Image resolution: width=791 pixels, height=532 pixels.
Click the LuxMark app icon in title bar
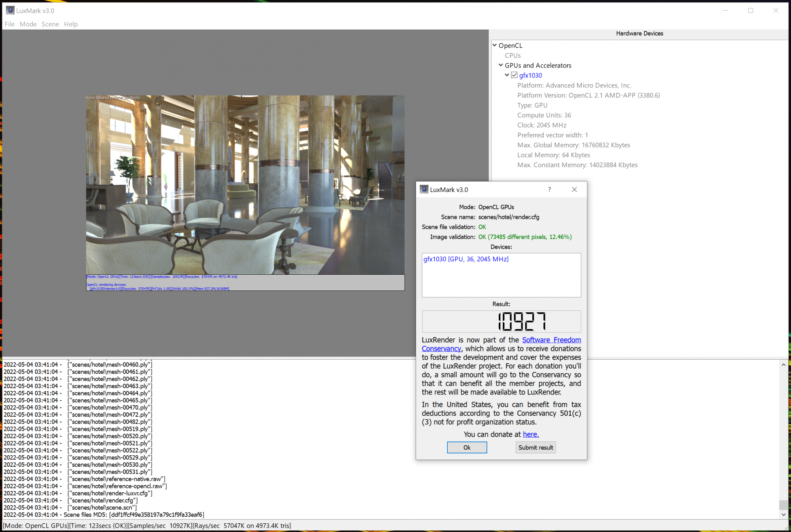point(10,10)
